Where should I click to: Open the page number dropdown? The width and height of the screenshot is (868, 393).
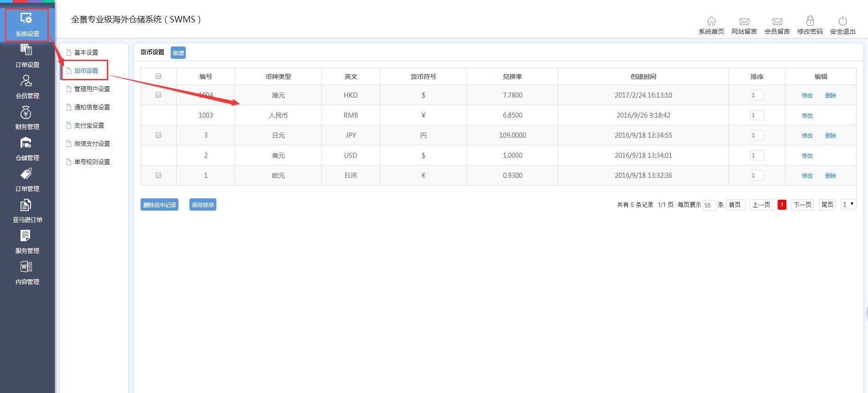[x=848, y=205]
